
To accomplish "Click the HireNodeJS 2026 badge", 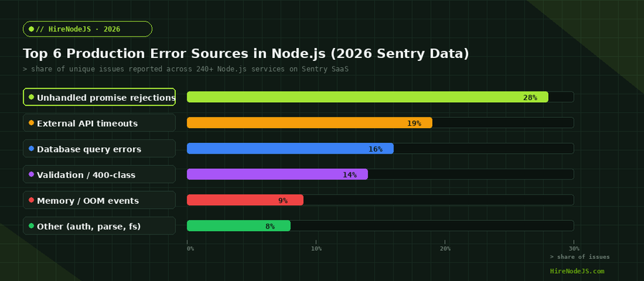I will pyautogui.click(x=87, y=29).
